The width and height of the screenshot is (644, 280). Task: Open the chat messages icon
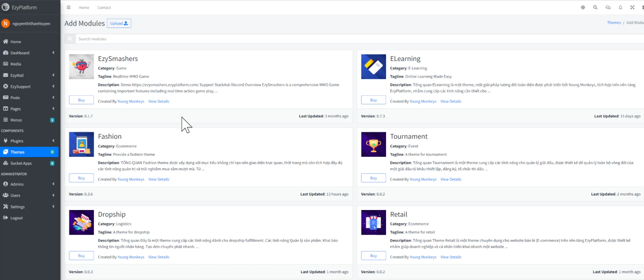click(x=608, y=7)
